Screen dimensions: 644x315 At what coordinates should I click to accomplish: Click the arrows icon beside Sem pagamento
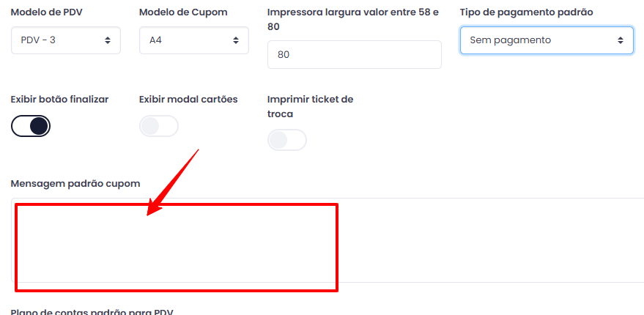pyautogui.click(x=620, y=40)
